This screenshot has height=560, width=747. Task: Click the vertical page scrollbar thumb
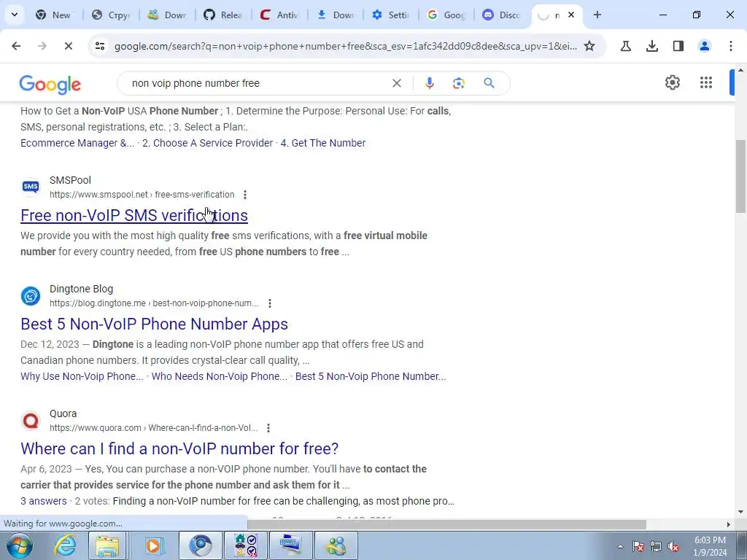740,176
